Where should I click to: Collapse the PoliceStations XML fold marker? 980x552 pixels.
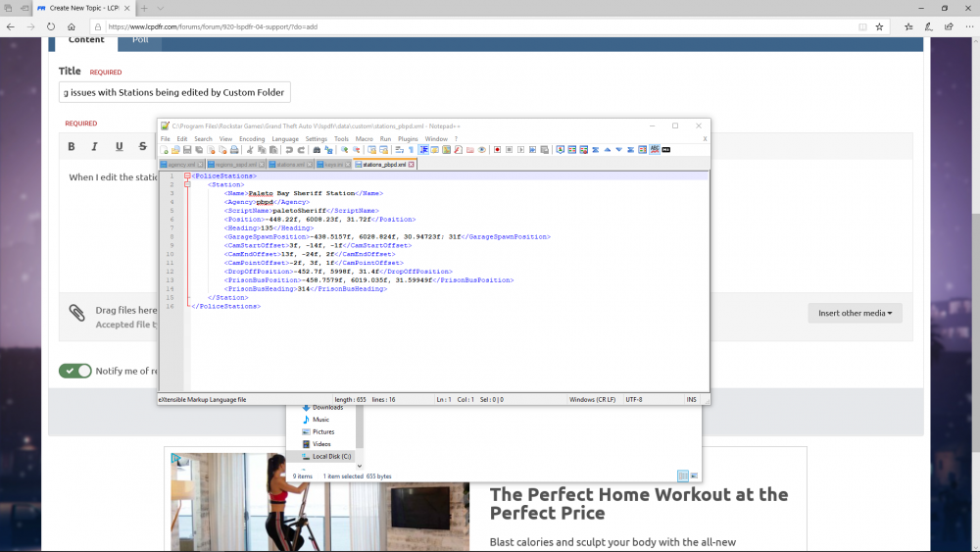185,176
